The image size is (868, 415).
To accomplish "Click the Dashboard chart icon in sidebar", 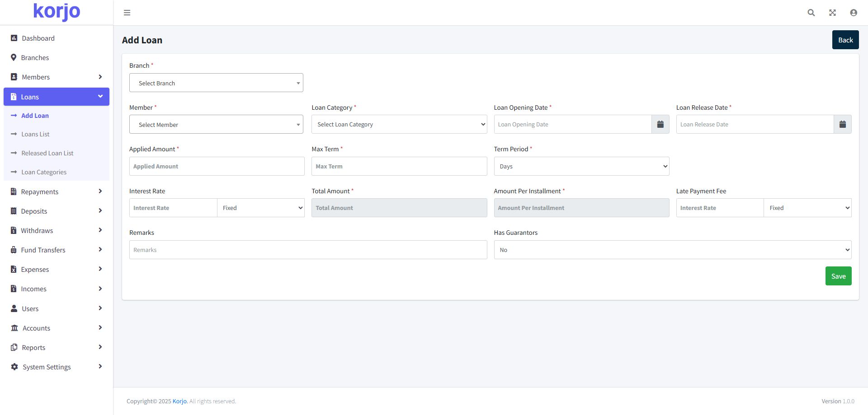I will 14,38.
